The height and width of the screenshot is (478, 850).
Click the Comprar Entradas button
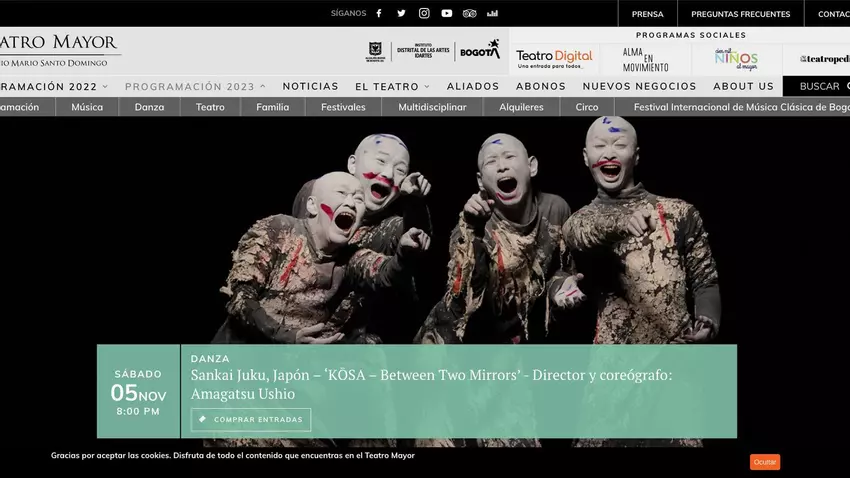click(x=251, y=420)
